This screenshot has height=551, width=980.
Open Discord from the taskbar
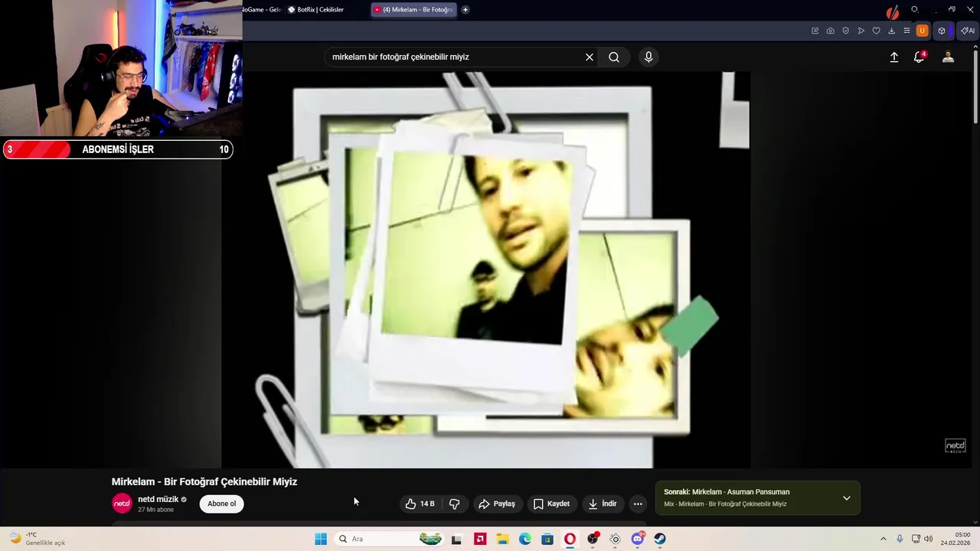pyautogui.click(x=637, y=539)
